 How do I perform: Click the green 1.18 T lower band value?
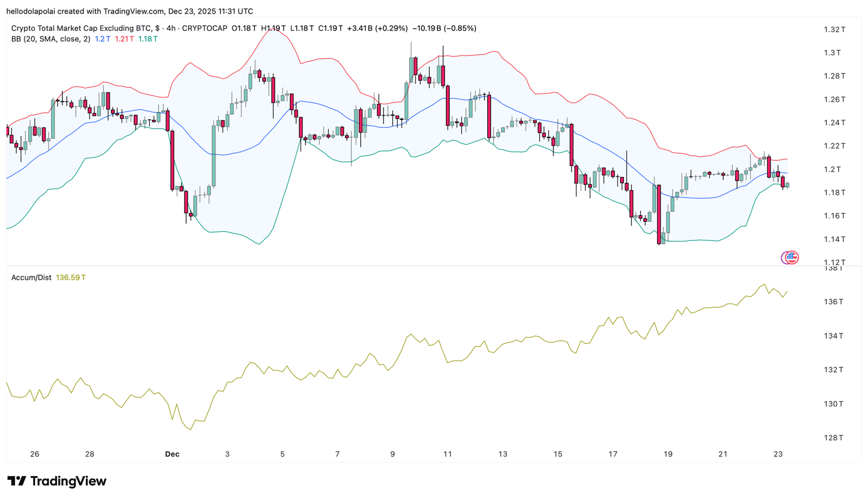pyautogui.click(x=148, y=39)
